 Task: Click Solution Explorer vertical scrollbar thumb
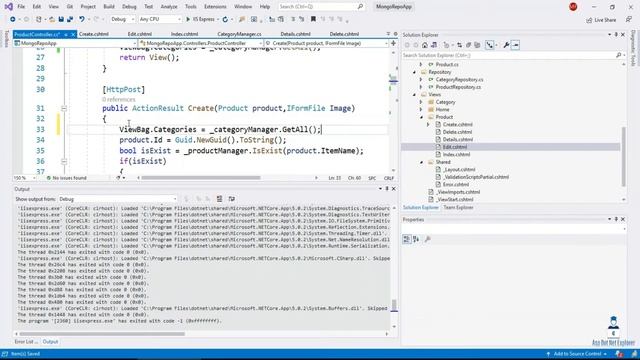pos(623,156)
